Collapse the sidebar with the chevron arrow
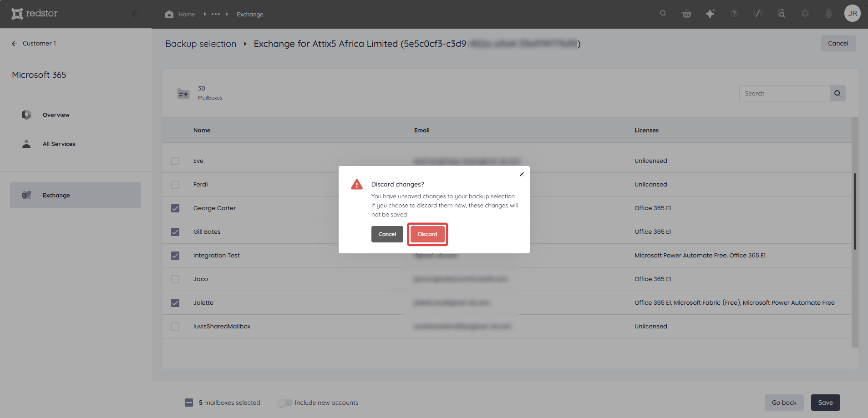This screenshot has height=418, width=868. [x=134, y=14]
